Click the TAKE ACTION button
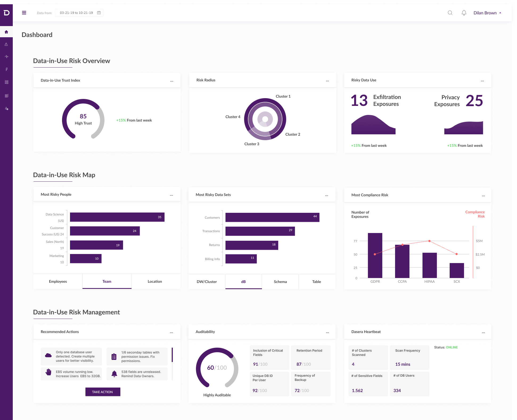This screenshot has height=420, width=517. 102,392
